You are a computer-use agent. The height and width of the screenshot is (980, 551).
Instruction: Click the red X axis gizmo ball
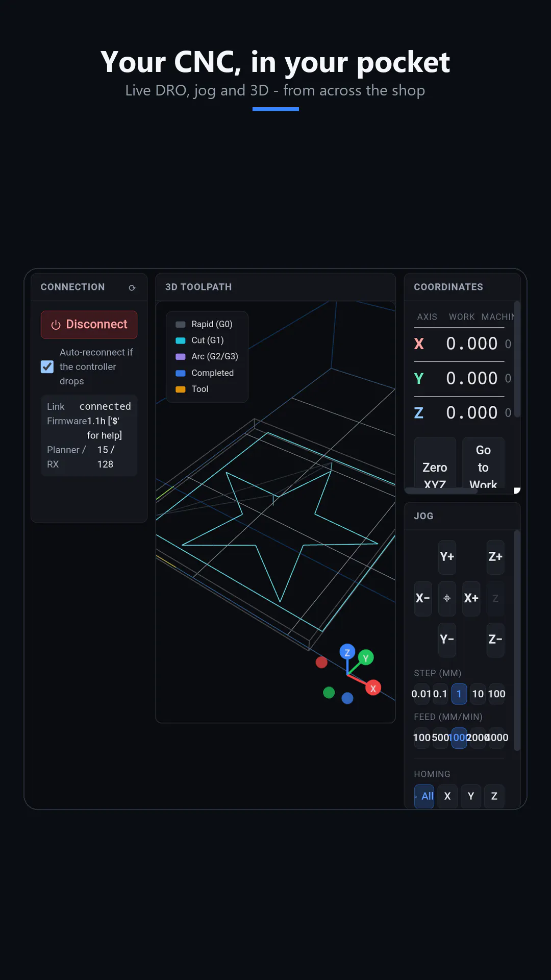coord(373,688)
